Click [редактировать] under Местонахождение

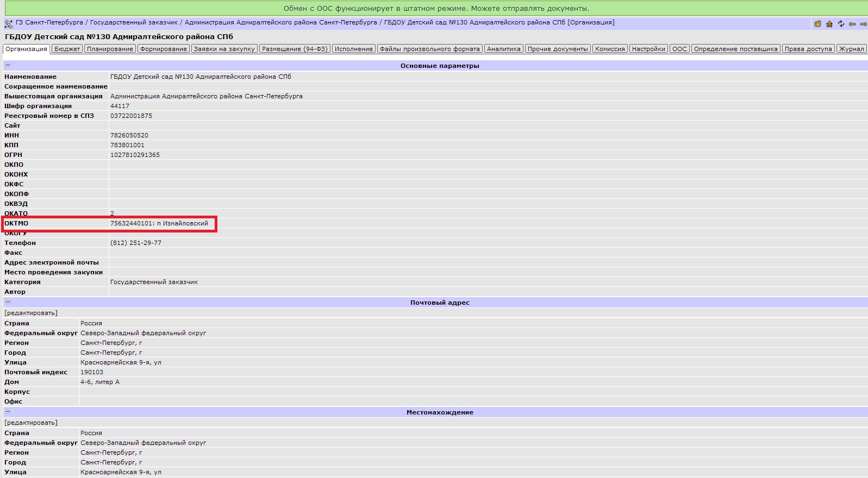coord(31,423)
